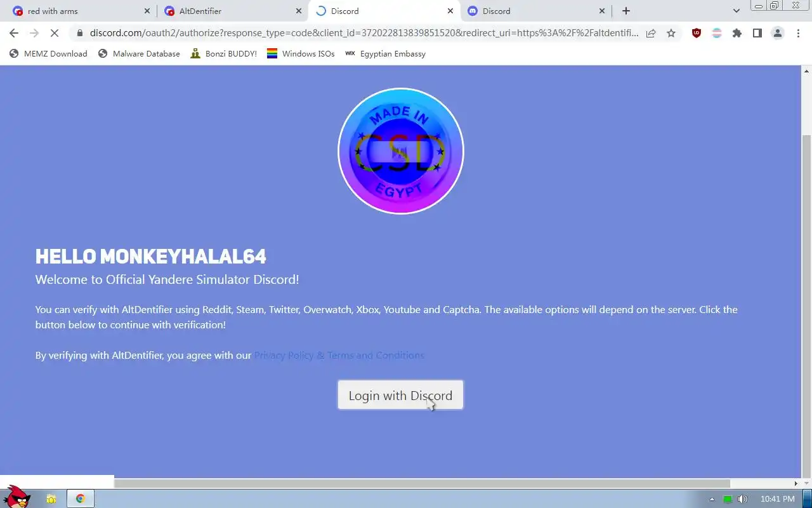Stop loading the page
The image size is (812, 508).
pos(55,33)
